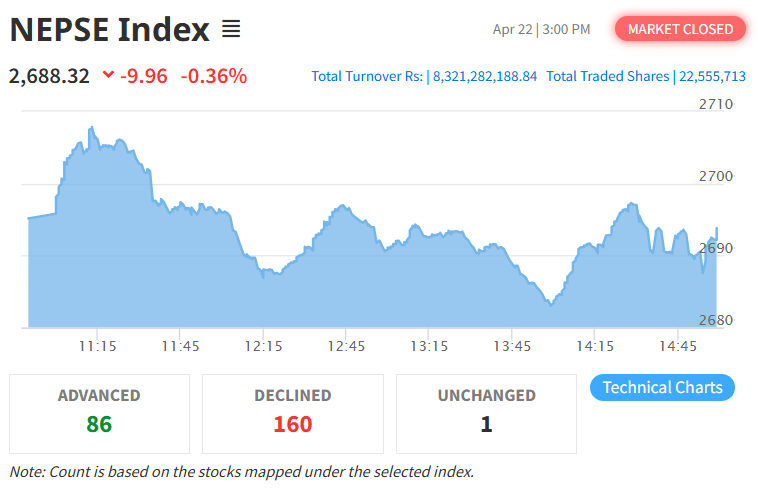Select the UNCHANGED 1 stocks card
The width and height of the screenshot is (758, 498).
[x=486, y=413]
